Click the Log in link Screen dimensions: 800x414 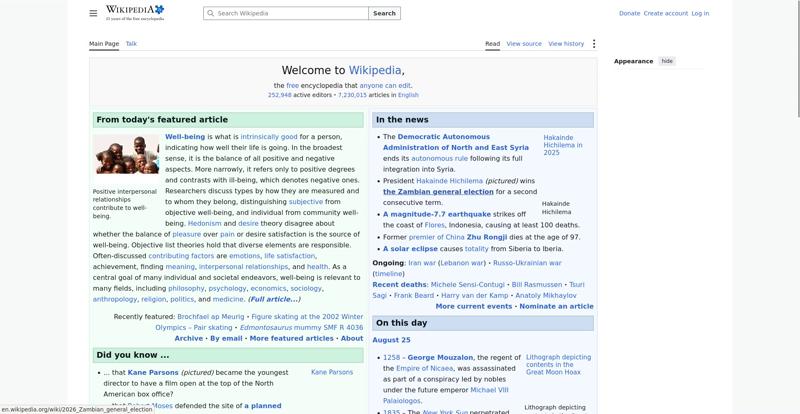pos(700,13)
